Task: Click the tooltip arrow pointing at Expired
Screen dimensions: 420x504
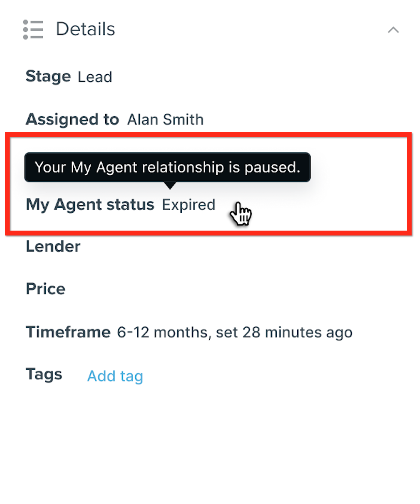Action: click(170, 186)
